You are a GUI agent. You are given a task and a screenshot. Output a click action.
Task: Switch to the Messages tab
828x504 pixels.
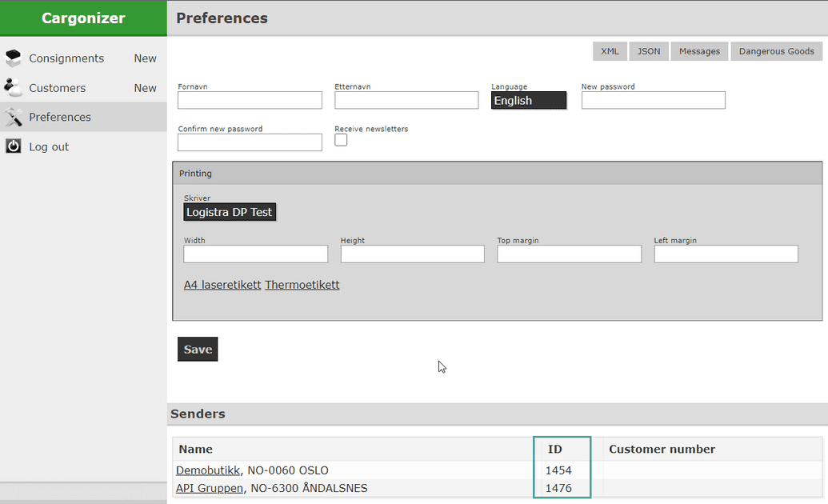[x=699, y=51]
